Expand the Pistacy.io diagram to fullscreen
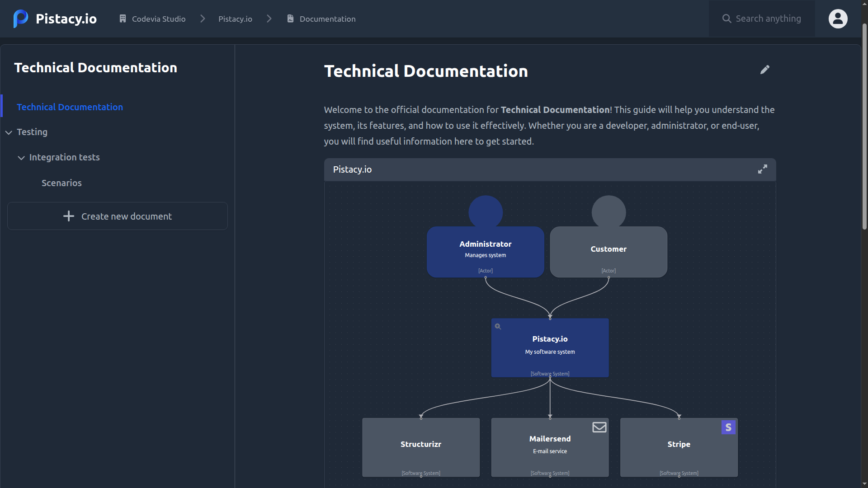 coord(763,169)
